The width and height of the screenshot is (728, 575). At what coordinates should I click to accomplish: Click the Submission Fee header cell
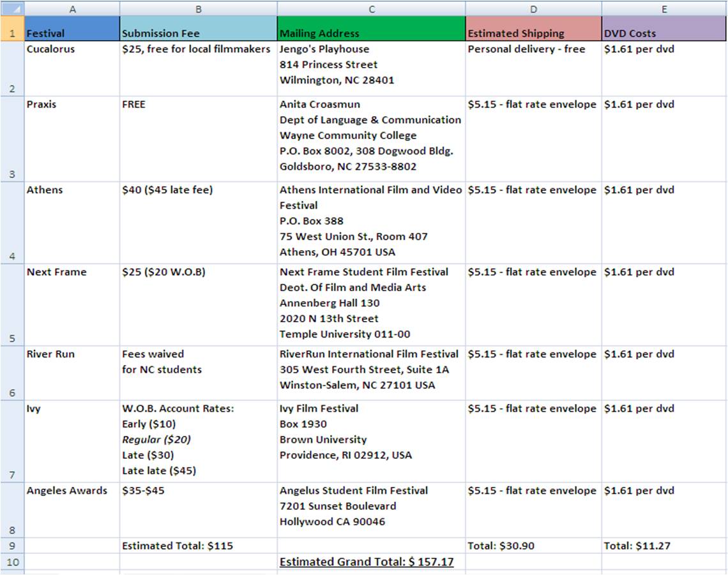tap(198, 29)
